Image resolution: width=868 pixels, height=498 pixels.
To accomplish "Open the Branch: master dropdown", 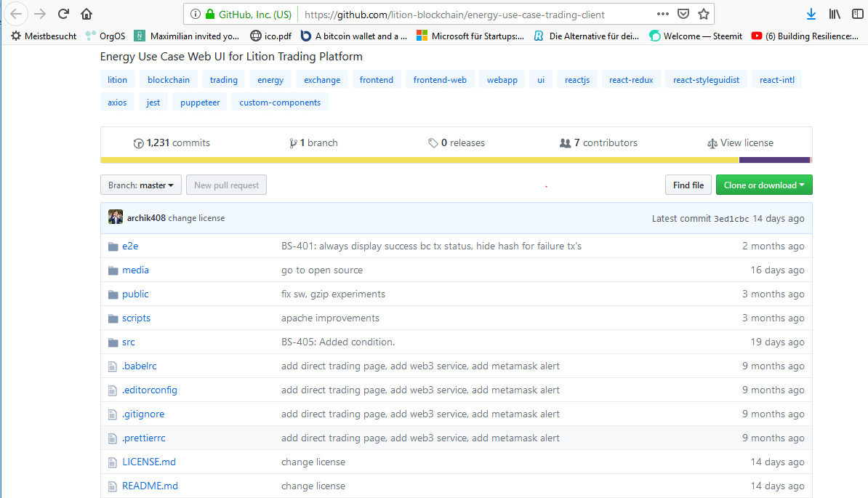I will (140, 185).
